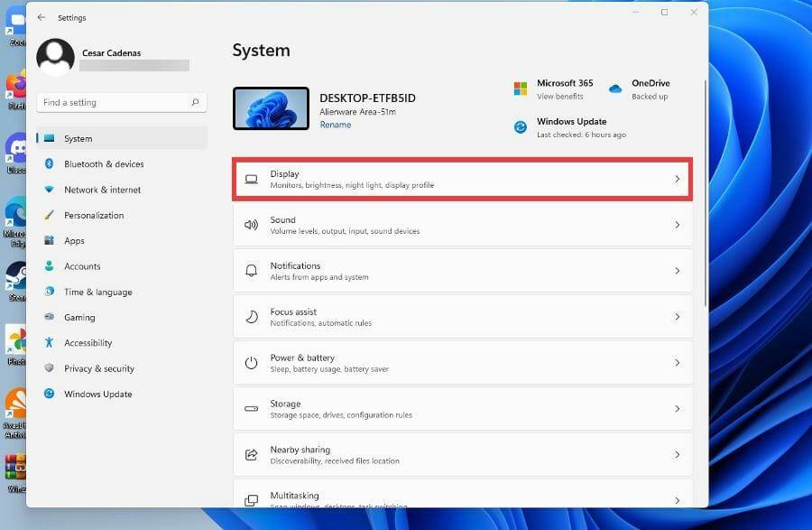Click the Rename link under DESKTOP-ETFB5ID
Screen dimensions: 812x530
coord(335,124)
